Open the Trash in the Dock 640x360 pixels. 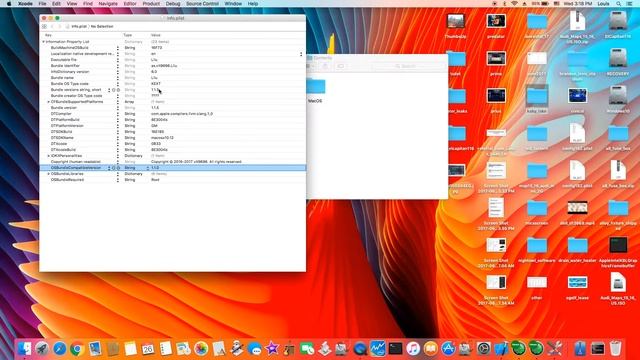tap(616, 349)
